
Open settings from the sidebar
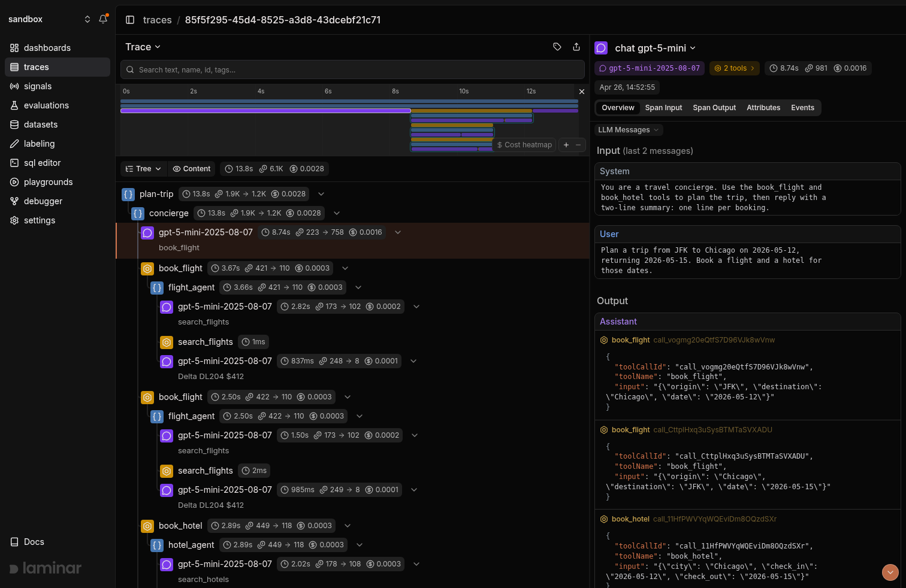58,220
